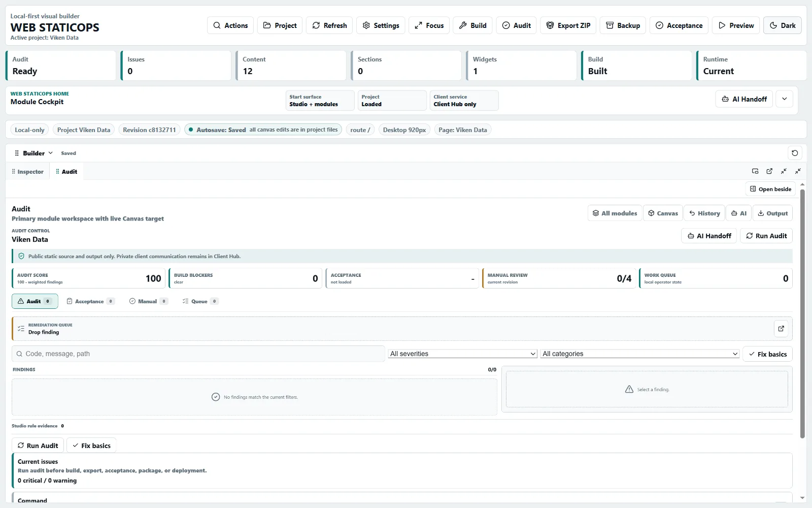Viewport: 812px width, 508px height.
Task: Switch to the Inspector tab
Action: (x=27, y=172)
